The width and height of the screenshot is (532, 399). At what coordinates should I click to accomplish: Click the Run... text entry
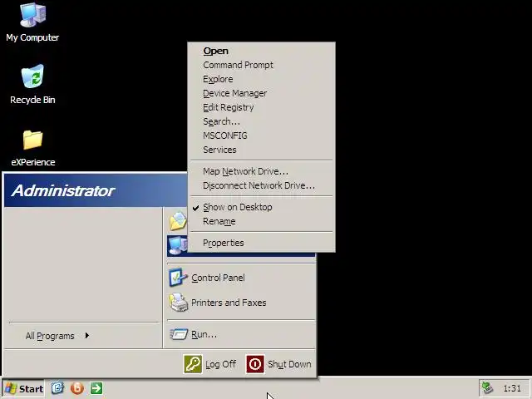[x=204, y=334]
